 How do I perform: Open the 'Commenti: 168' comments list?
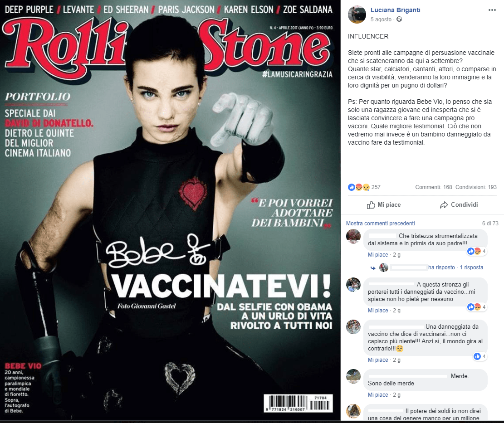(x=433, y=187)
